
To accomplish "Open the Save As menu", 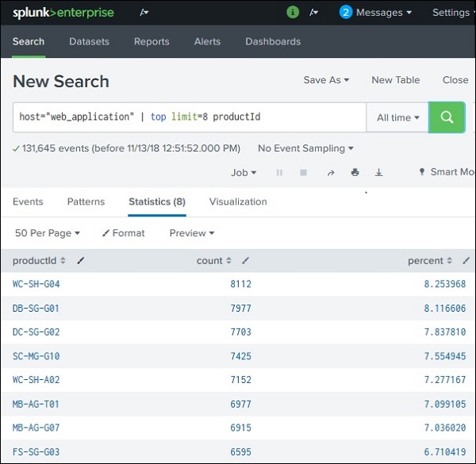I will point(326,80).
